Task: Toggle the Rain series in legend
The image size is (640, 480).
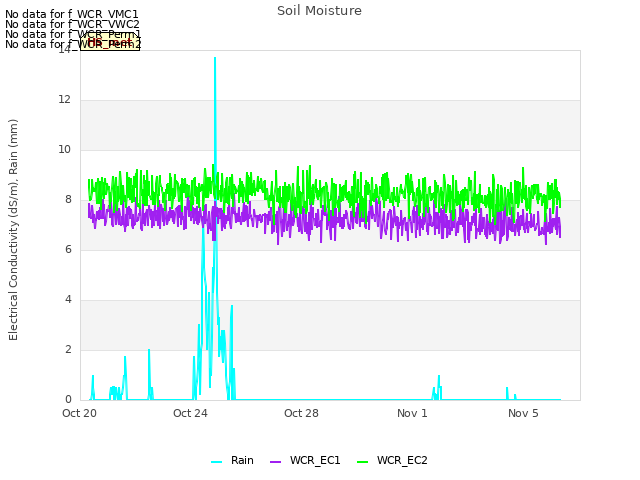Action: [232, 461]
